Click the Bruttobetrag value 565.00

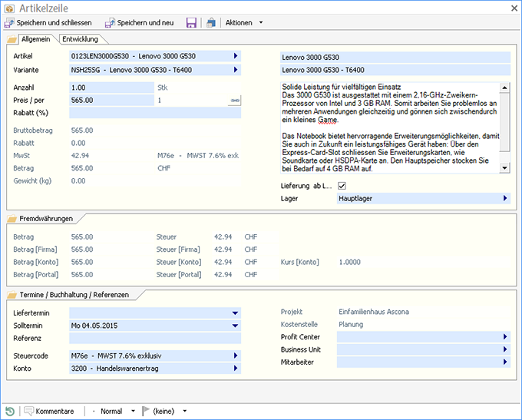[82, 131]
